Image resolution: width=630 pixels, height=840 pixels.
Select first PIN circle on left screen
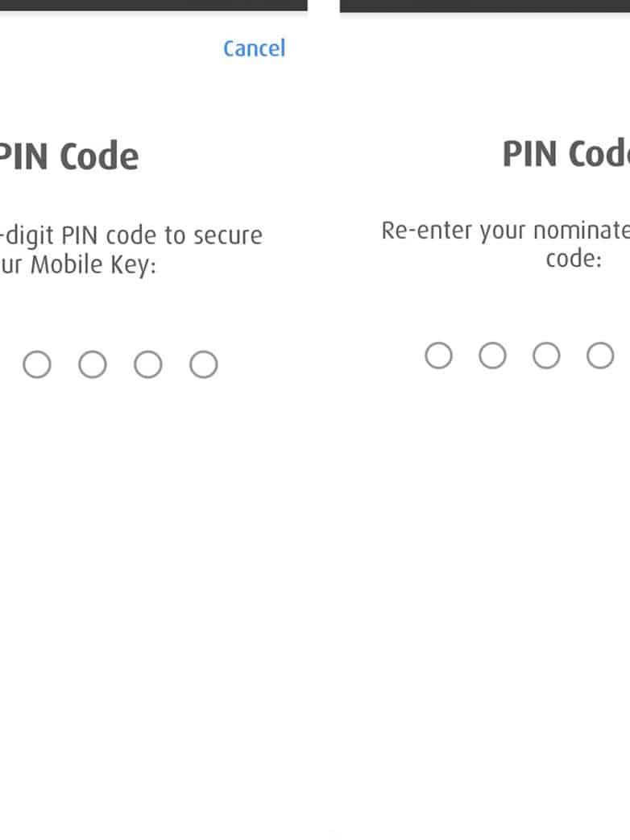[37, 365]
